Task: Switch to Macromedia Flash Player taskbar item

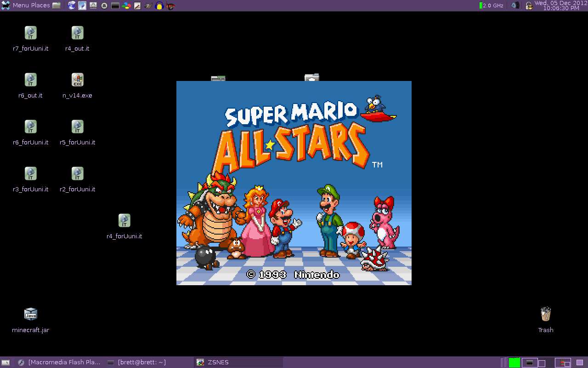Action: point(60,362)
